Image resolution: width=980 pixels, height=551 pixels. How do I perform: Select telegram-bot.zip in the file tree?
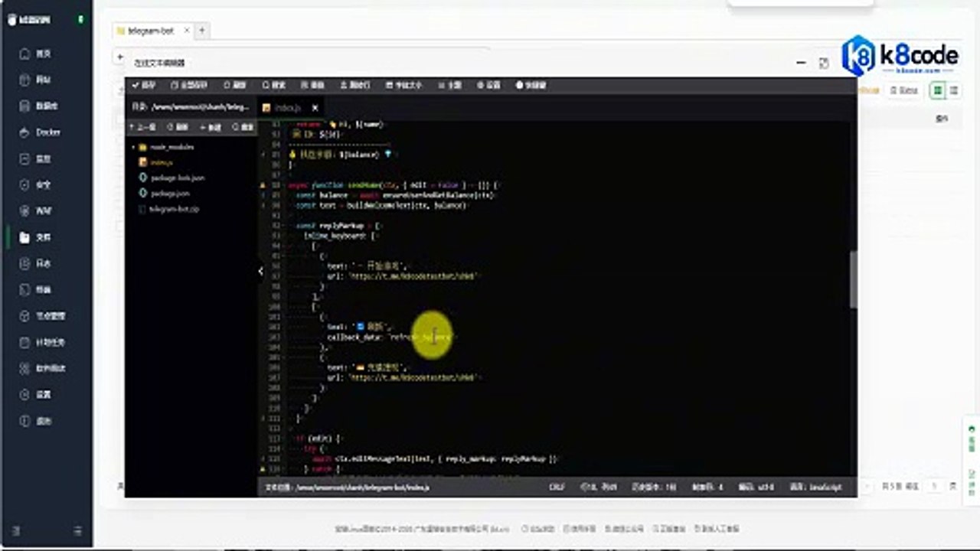[x=168, y=208]
